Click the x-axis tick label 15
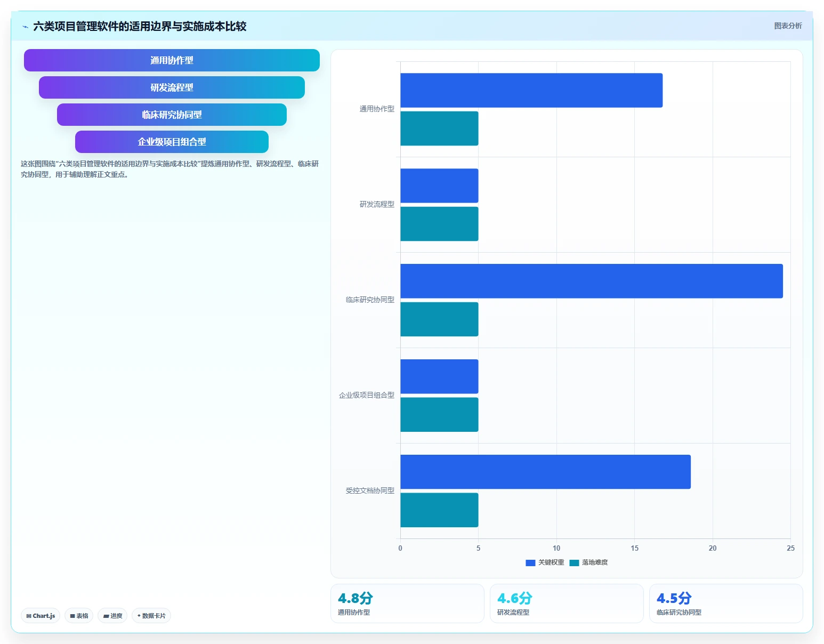Image resolution: width=824 pixels, height=644 pixels. [634, 548]
